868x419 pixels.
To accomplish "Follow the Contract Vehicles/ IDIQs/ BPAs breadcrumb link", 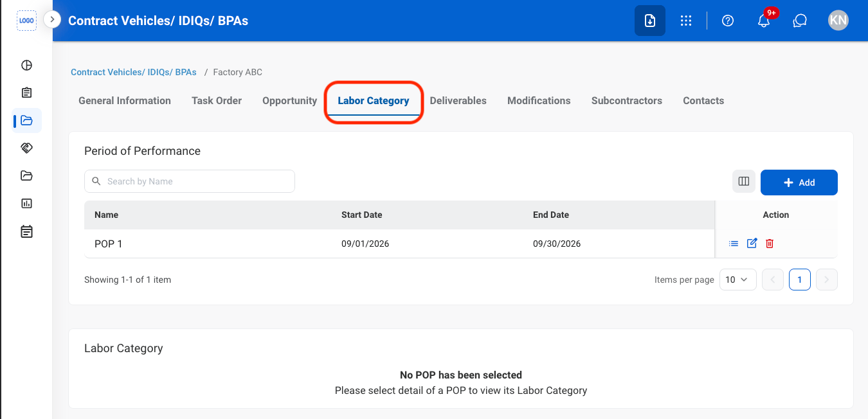I will (134, 72).
